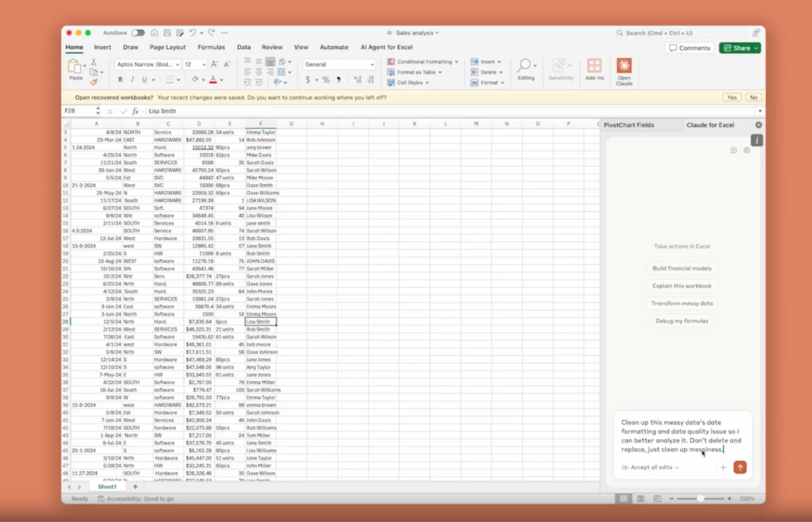This screenshot has height=522, width=812.
Task: Apply bold formatting with the B icon
Action: (121, 80)
